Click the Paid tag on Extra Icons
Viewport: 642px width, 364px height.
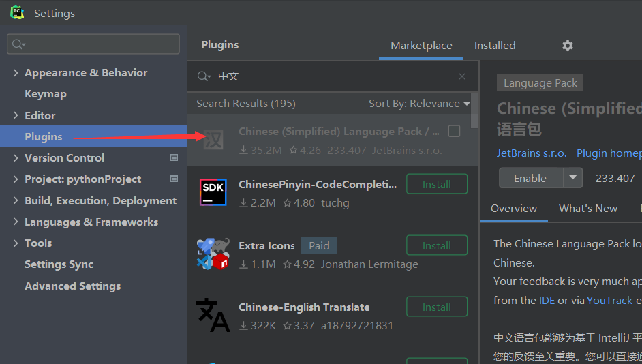tap(319, 245)
